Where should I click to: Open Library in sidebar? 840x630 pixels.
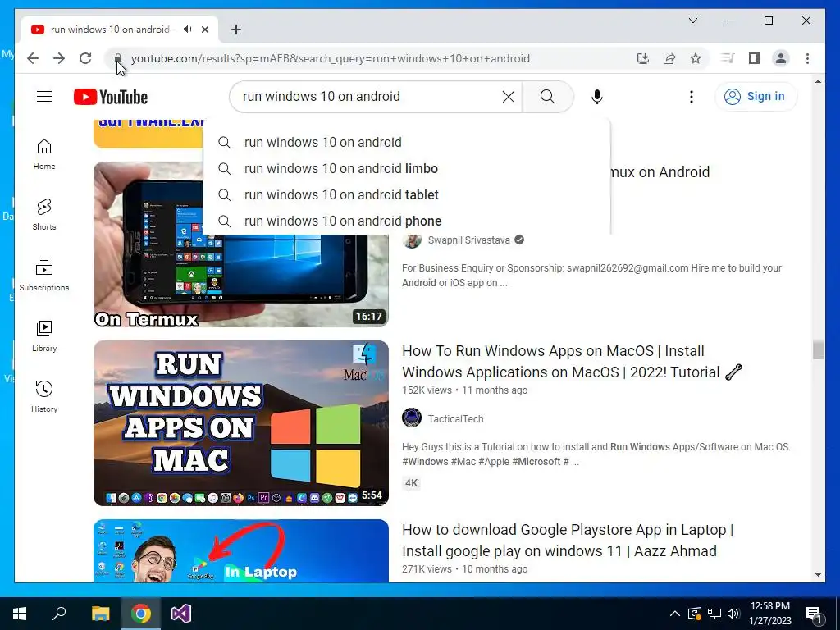click(x=44, y=336)
